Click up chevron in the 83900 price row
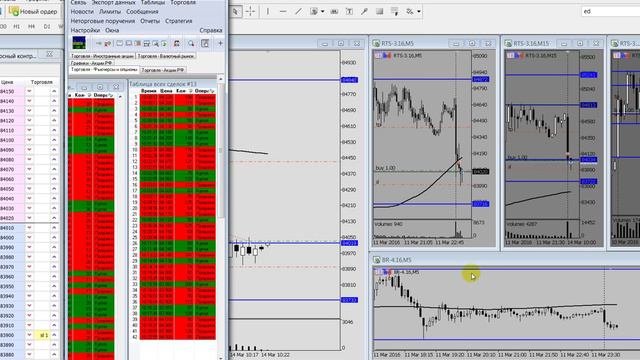This screenshot has height=360, width=640. (54, 335)
